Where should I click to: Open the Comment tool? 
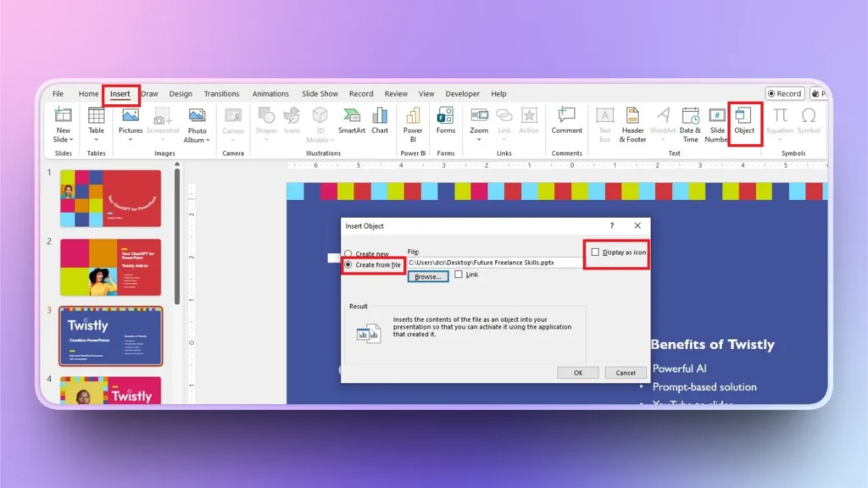(566, 123)
